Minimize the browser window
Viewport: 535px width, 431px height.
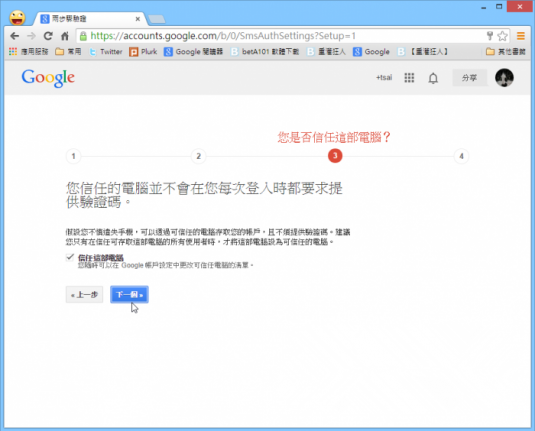484,7
